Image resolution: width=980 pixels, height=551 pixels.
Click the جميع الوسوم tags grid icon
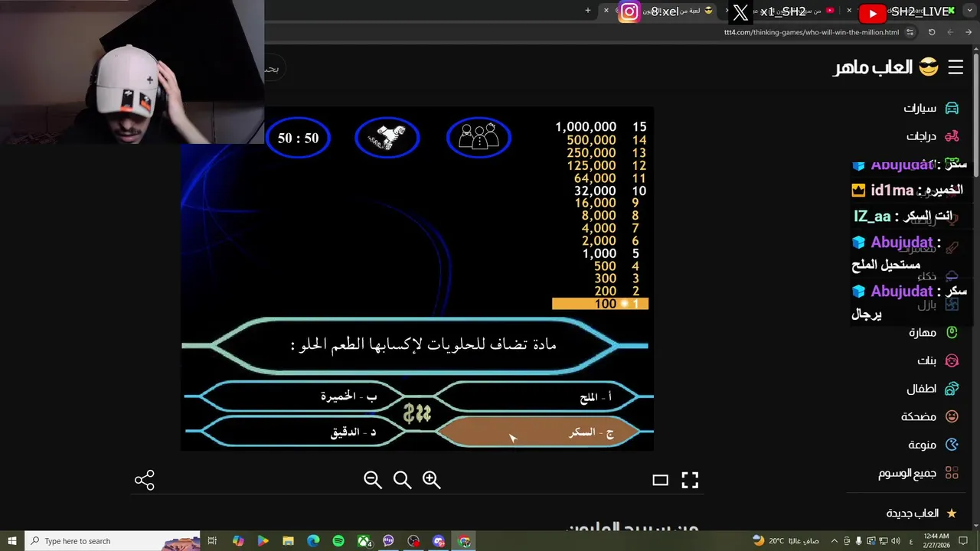(x=952, y=473)
